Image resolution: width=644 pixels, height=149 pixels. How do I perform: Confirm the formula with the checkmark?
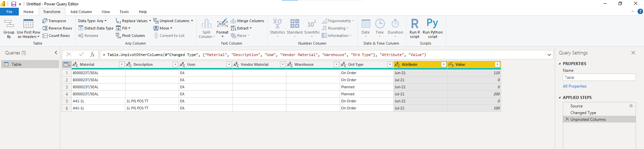81,54
